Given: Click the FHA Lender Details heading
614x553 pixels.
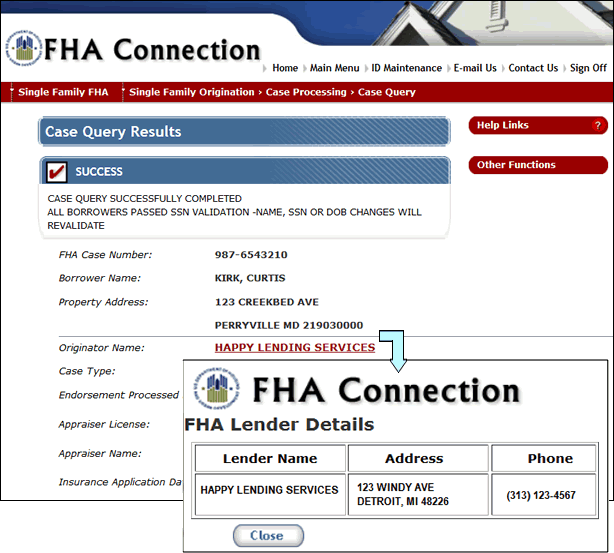Looking at the screenshot, I should (279, 425).
